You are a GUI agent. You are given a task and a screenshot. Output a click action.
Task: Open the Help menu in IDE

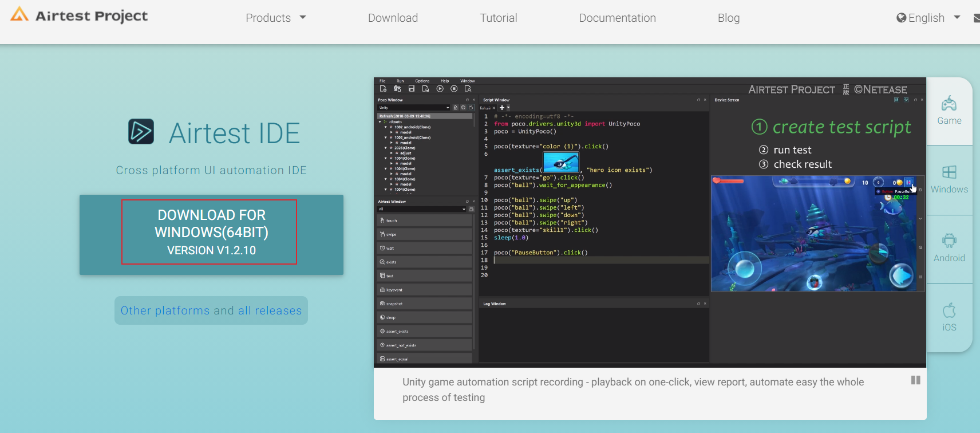[445, 81]
